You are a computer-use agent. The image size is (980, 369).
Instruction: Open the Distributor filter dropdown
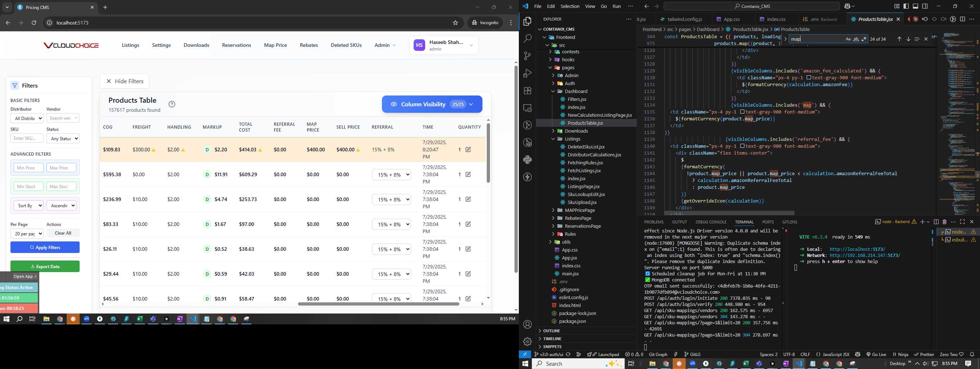27,118
